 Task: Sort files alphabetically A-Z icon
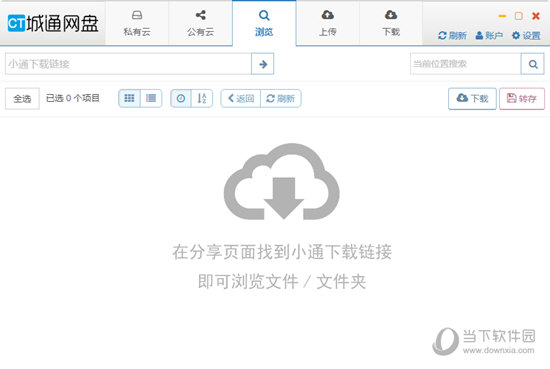click(202, 99)
